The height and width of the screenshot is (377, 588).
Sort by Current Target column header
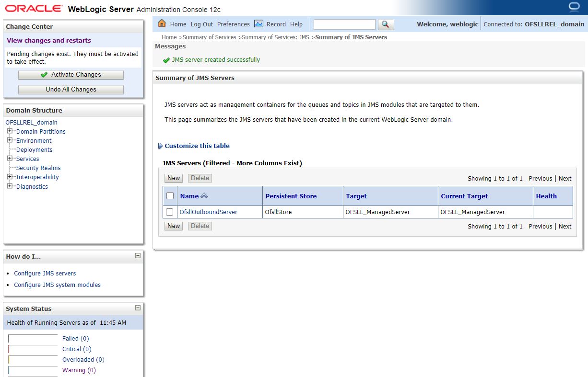pos(464,196)
